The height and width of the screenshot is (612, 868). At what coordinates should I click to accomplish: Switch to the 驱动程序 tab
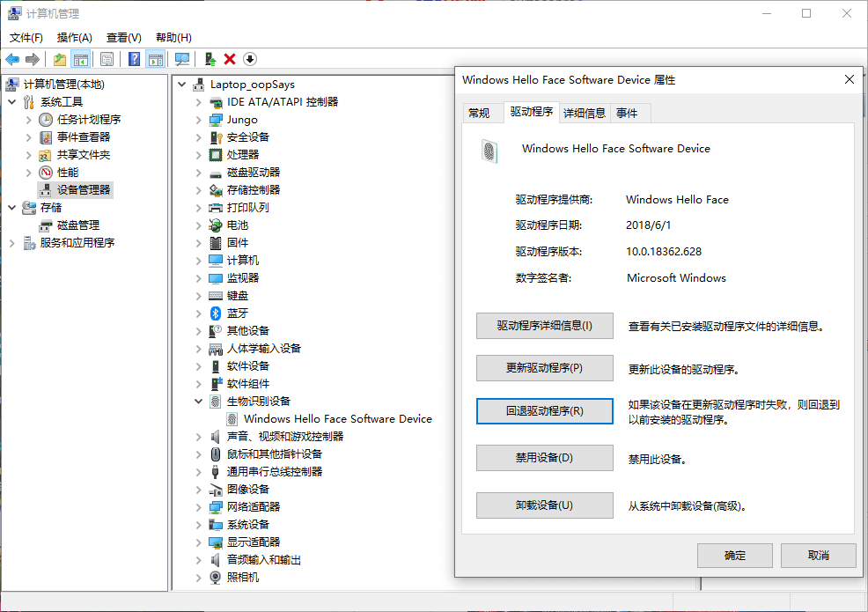(532, 112)
